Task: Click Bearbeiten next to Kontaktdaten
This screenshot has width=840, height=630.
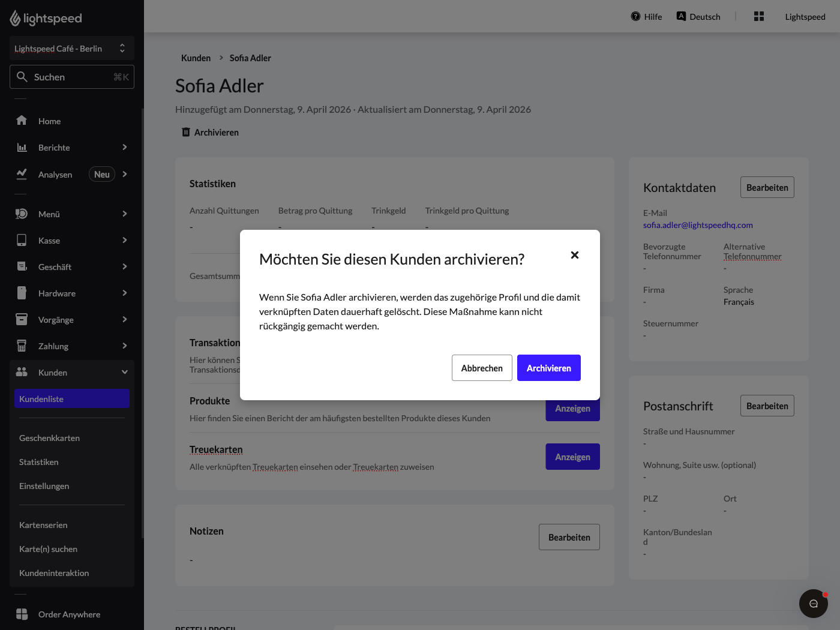Action: [x=767, y=187]
